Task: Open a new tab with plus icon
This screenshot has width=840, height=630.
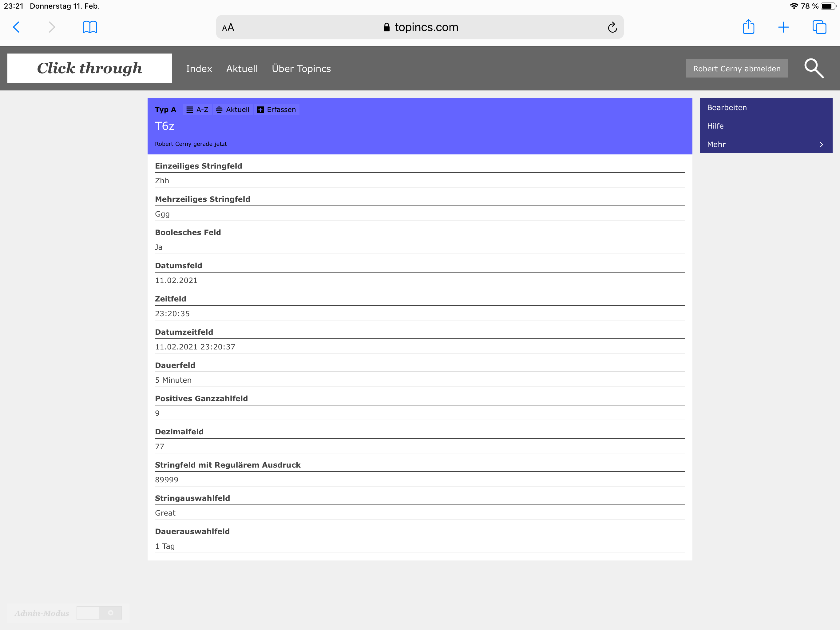Action: tap(783, 27)
